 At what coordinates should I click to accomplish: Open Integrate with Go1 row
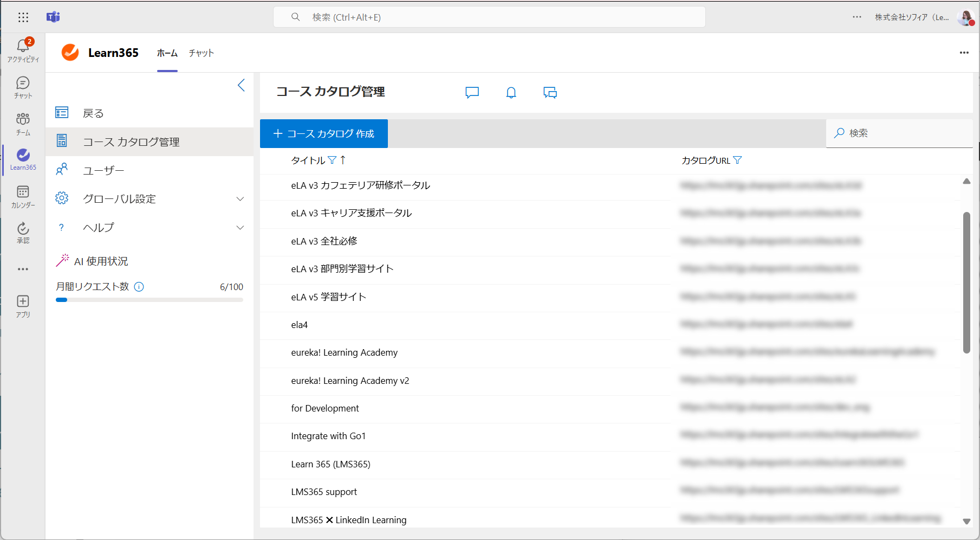click(328, 436)
